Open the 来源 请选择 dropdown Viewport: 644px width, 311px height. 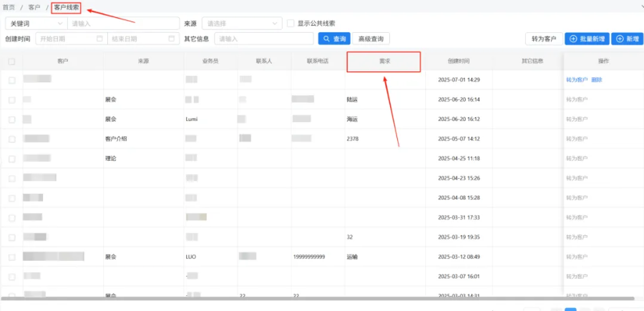[x=242, y=24]
